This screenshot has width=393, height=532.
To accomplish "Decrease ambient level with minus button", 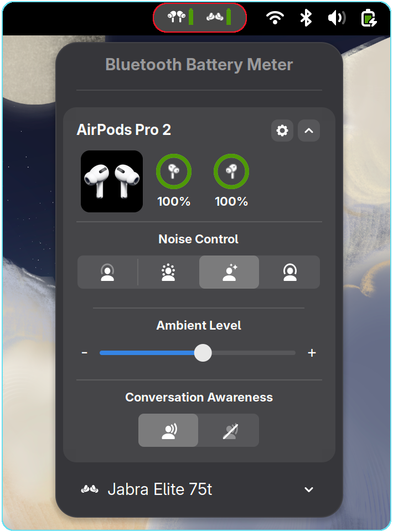I will coord(85,353).
